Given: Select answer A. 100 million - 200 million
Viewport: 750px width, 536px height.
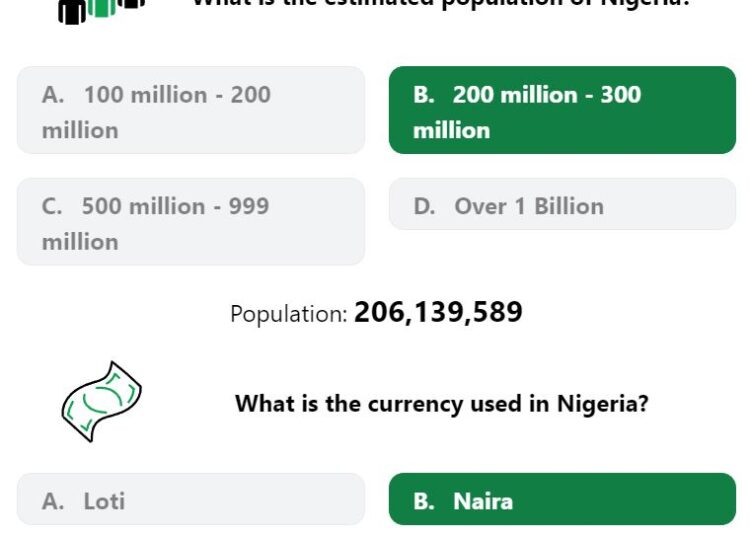Looking at the screenshot, I should coord(191,110).
